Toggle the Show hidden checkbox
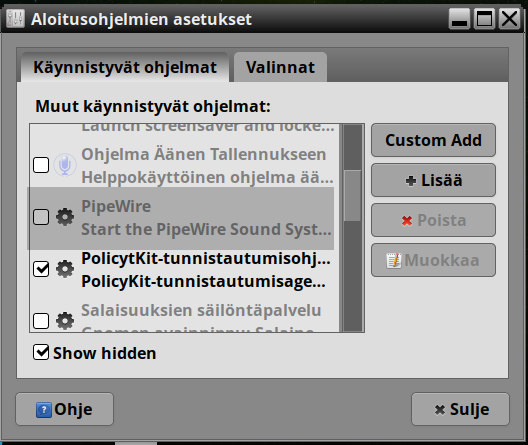 41,352
